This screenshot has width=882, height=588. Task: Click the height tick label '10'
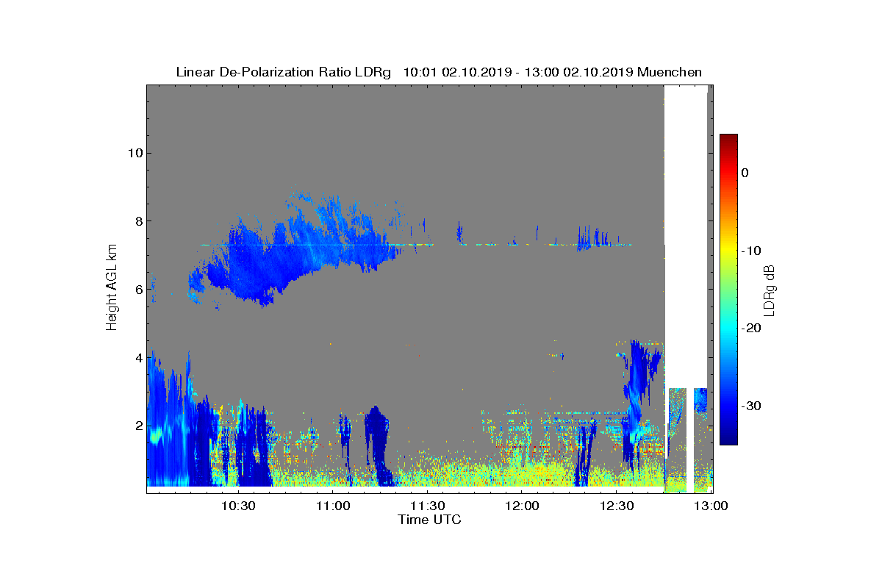134,153
